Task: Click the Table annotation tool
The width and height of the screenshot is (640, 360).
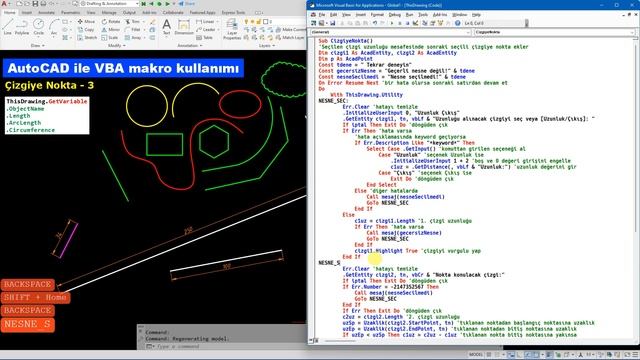Action: click(204, 38)
